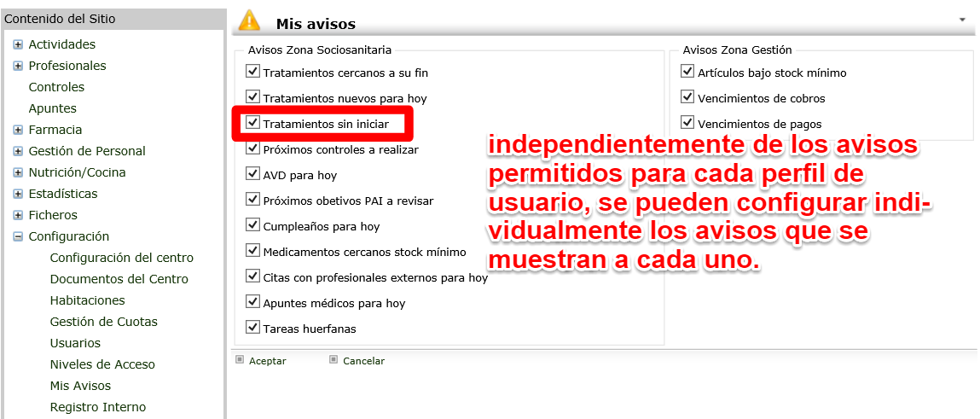Toggle Tareas huerfanas checkbox

pyautogui.click(x=252, y=327)
